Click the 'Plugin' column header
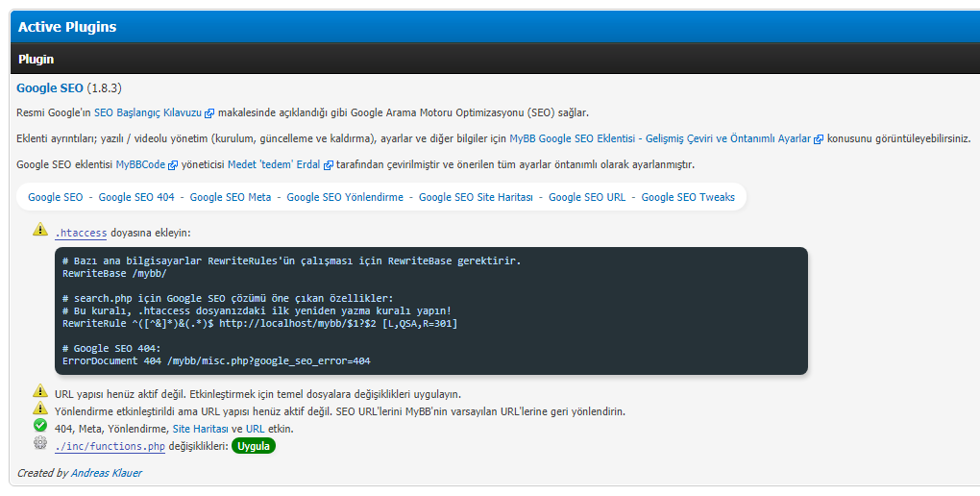 (x=36, y=60)
